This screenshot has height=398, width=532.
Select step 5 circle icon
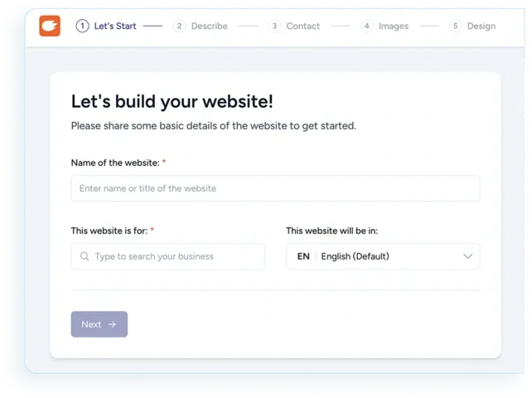point(455,27)
